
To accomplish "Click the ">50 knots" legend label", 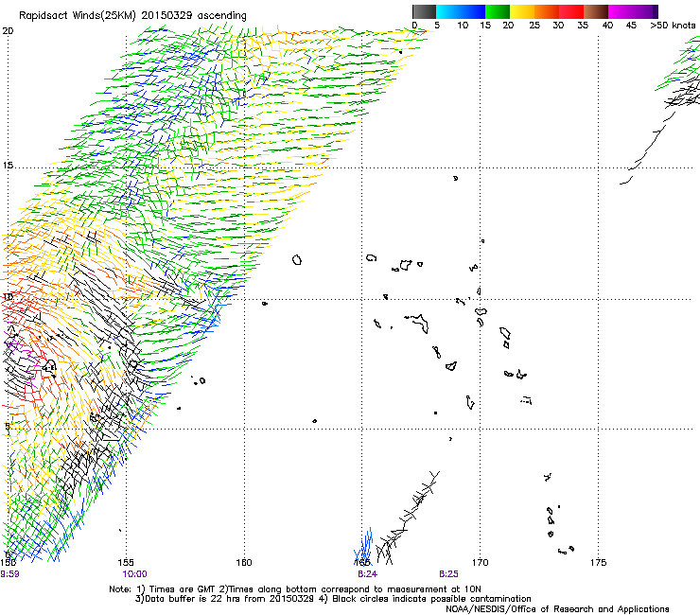I will [673, 25].
